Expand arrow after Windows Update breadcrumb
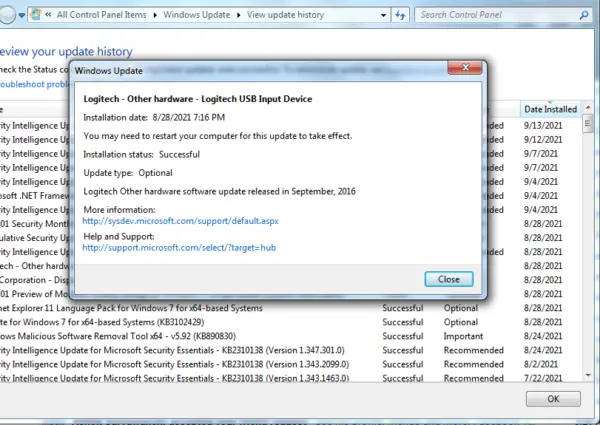This screenshot has height=425, width=600. coord(238,15)
